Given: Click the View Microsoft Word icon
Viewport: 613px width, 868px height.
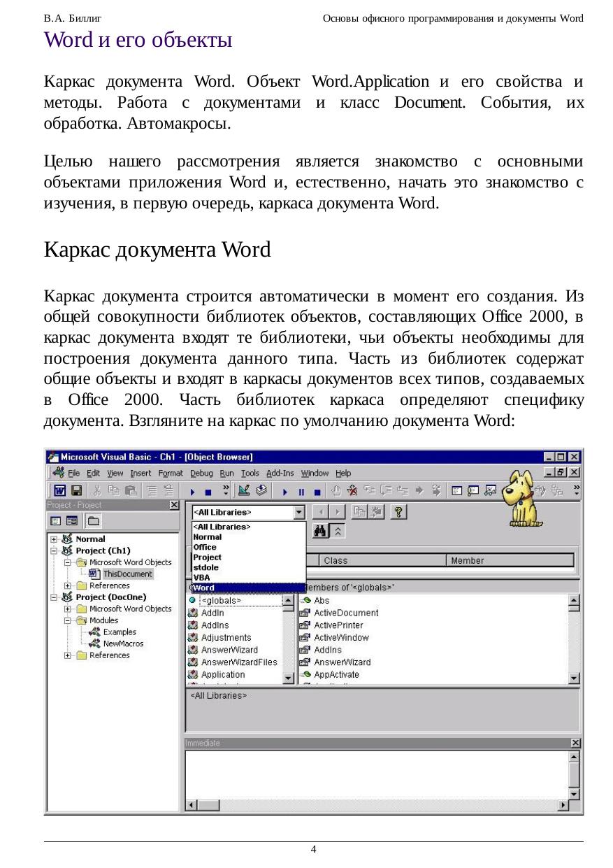Looking at the screenshot, I should tap(61, 490).
